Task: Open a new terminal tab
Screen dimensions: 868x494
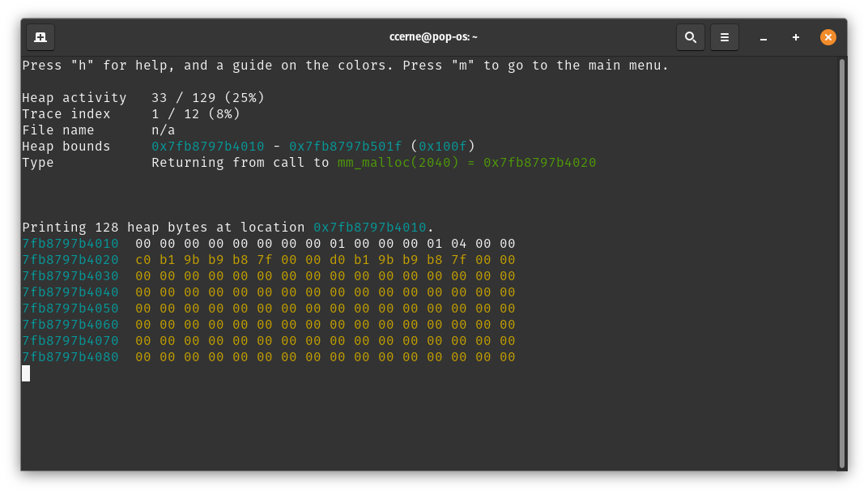Action: 40,37
